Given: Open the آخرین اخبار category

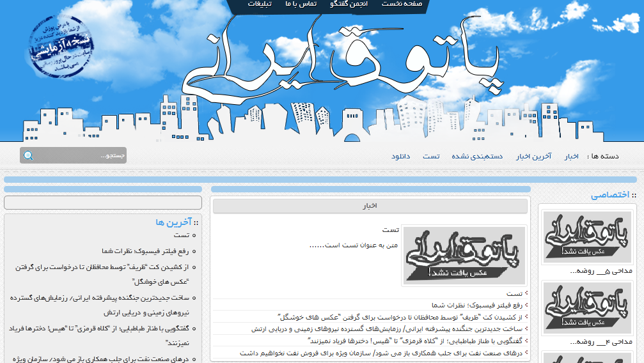Looking at the screenshot, I should (533, 157).
